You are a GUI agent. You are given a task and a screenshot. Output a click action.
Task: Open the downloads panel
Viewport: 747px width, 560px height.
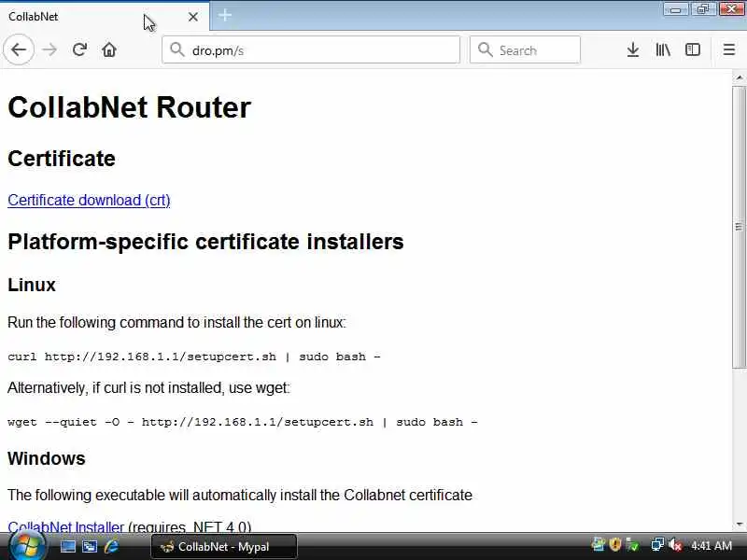[633, 49]
